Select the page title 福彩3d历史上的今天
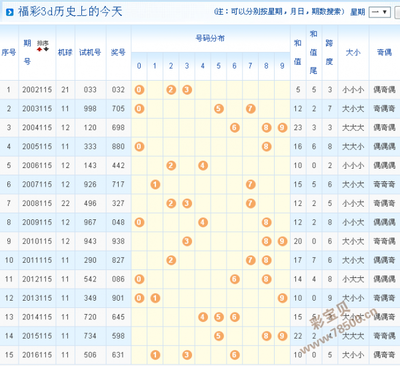Screen dimensions: 400x366 (70, 12)
